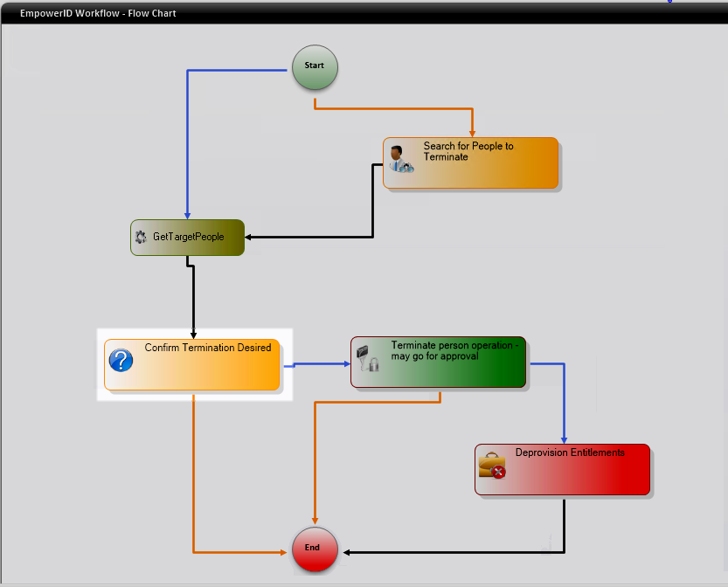This screenshot has height=587, width=728.
Task: Click the padlock icon on Terminate person operation node
Action: (x=374, y=365)
